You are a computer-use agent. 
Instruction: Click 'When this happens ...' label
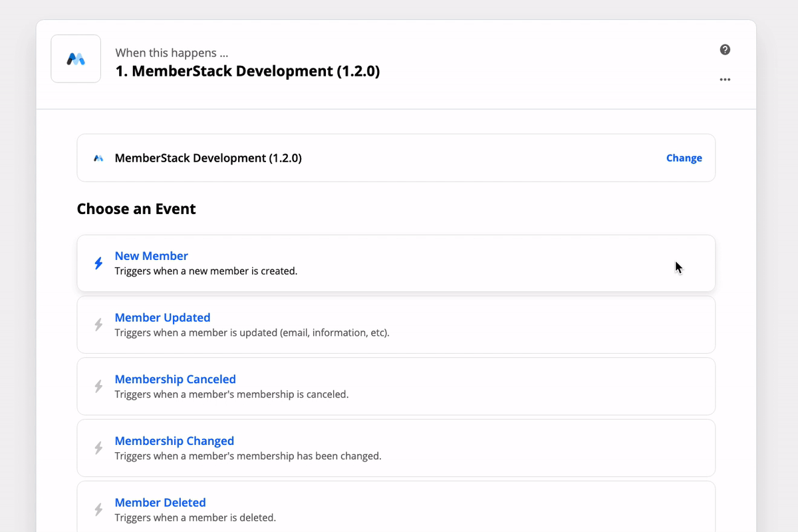coord(172,53)
